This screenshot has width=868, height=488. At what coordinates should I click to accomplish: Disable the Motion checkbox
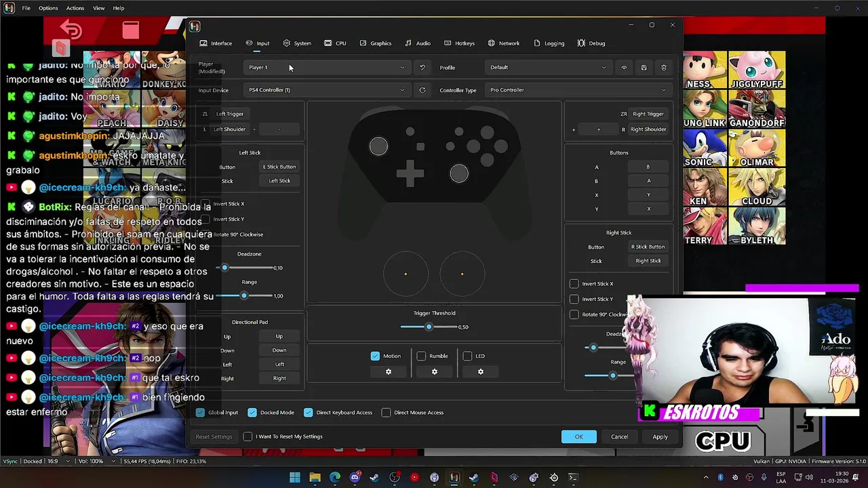point(375,356)
